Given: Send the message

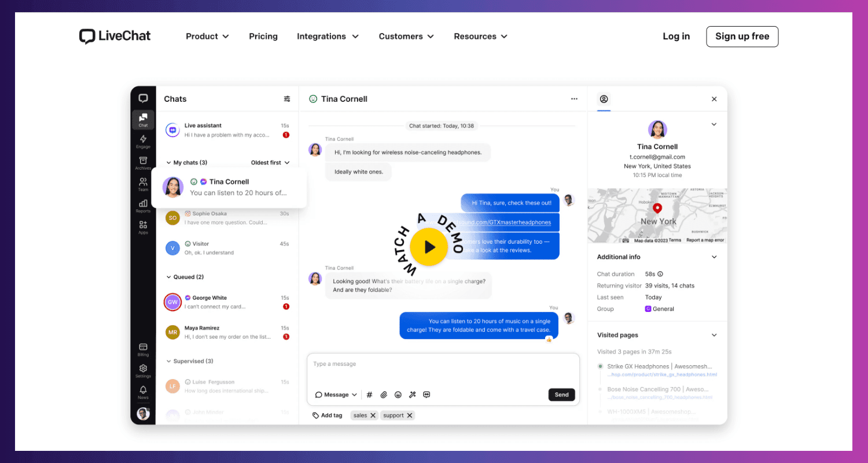Looking at the screenshot, I should (561, 395).
